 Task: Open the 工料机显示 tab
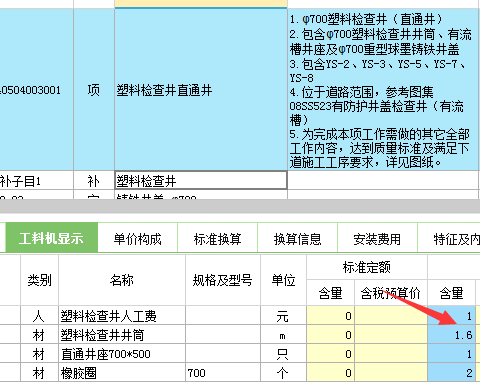pos(52,238)
